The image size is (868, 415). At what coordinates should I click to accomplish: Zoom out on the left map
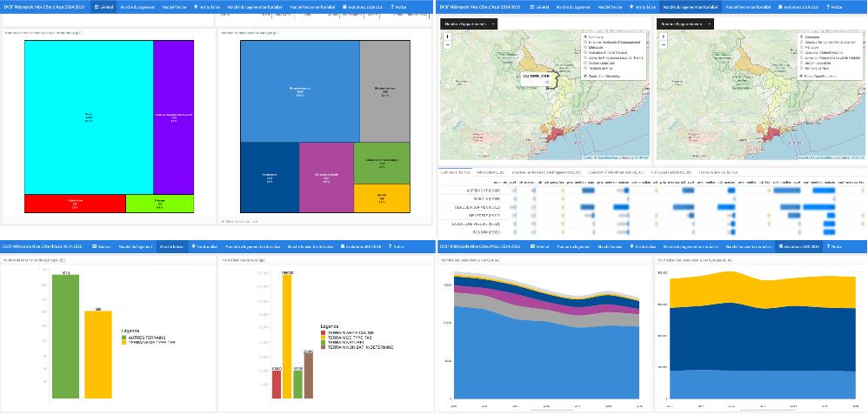coord(446,44)
